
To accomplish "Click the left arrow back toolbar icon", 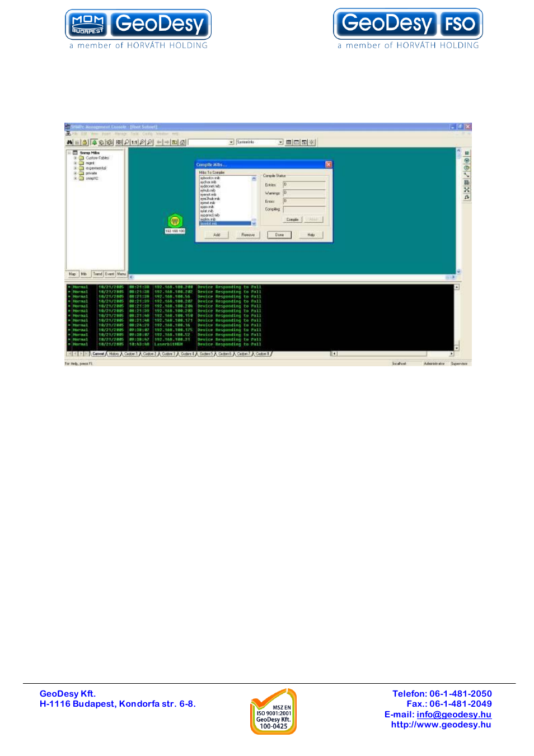I will click(x=160, y=142).
